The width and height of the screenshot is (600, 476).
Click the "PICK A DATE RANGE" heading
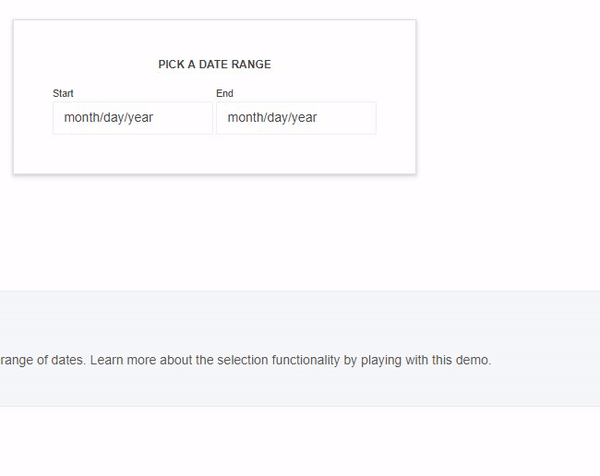[x=214, y=64]
